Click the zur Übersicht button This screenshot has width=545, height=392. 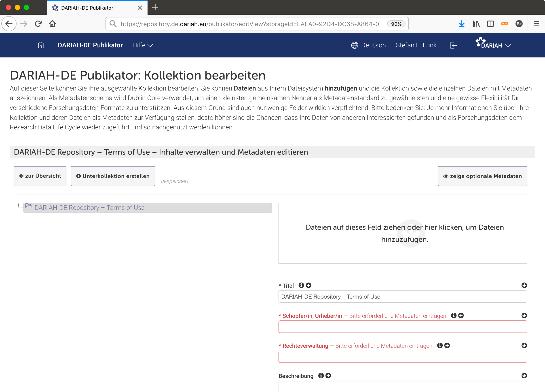(40, 176)
